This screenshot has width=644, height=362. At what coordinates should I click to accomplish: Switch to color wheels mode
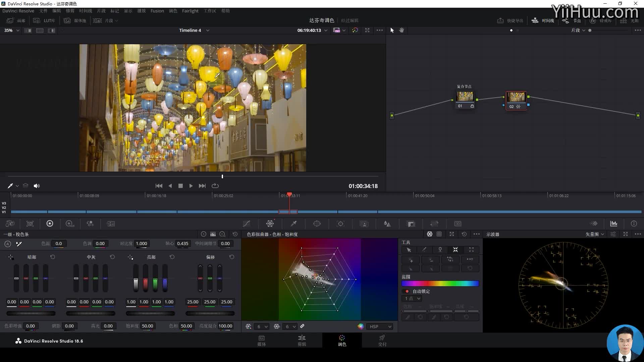[204, 234]
